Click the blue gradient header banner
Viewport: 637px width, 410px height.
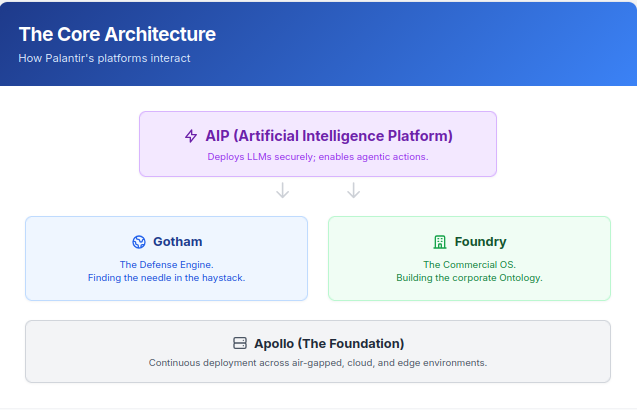pos(406,43)
